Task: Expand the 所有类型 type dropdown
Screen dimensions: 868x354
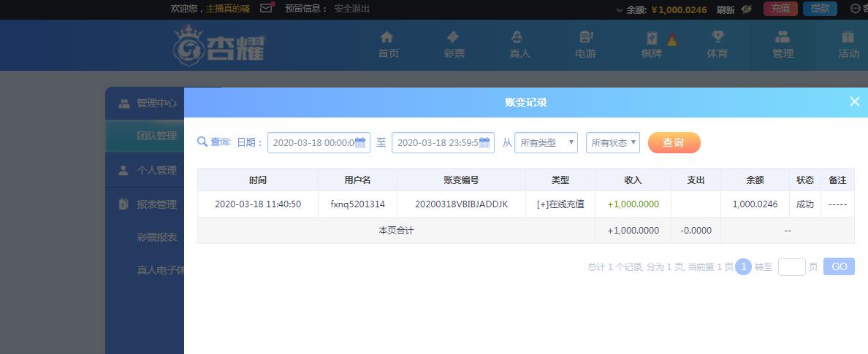Action: 546,143
